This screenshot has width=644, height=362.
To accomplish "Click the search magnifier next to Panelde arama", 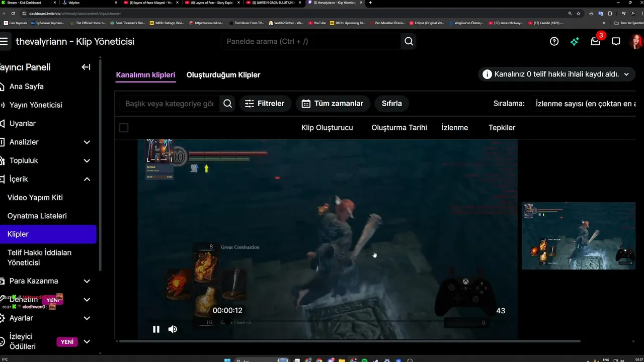I will [x=409, y=41].
